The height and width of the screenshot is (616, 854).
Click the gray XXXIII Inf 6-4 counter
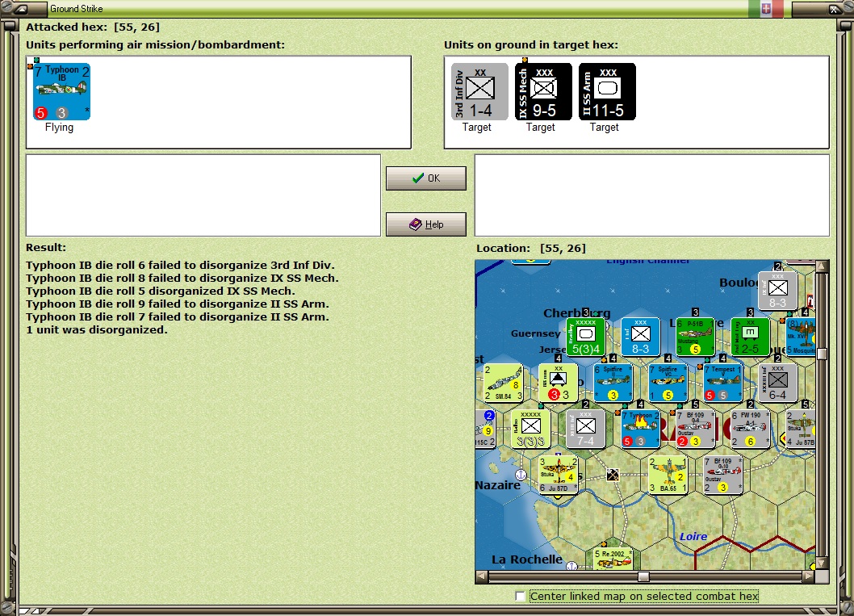click(777, 383)
